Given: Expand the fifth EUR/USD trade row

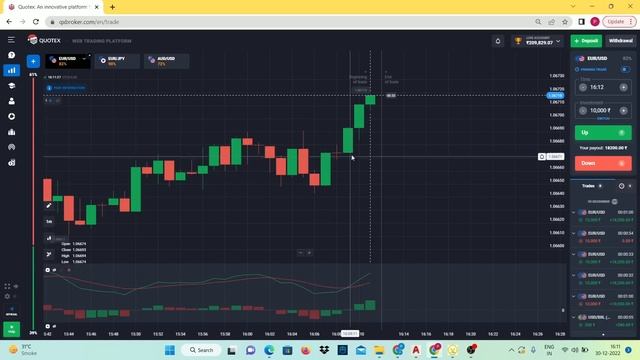Looking at the screenshot, I should click(573, 296).
